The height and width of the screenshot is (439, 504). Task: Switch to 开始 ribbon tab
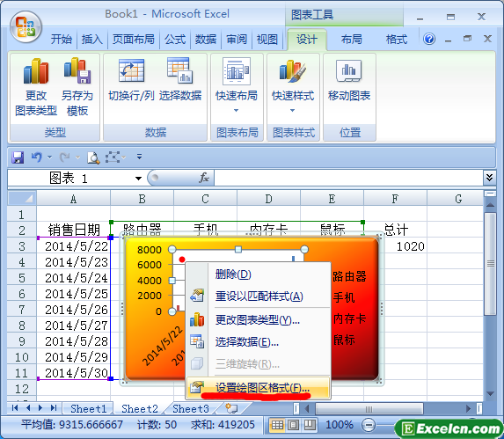[x=61, y=40]
